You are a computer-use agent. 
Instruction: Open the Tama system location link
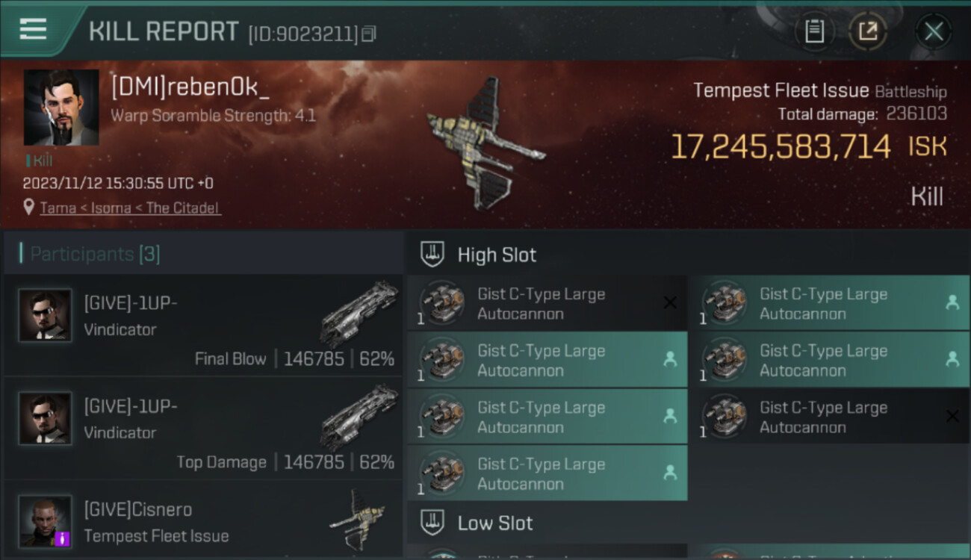58,208
